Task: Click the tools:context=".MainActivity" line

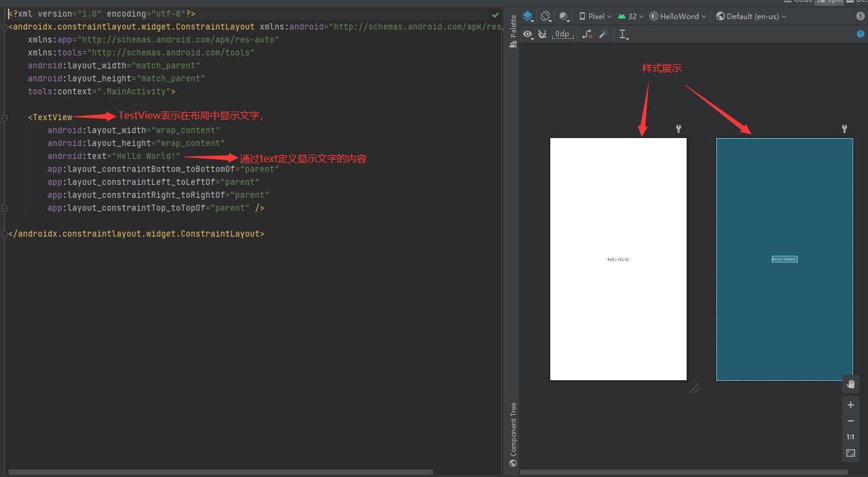Action: click(x=102, y=91)
